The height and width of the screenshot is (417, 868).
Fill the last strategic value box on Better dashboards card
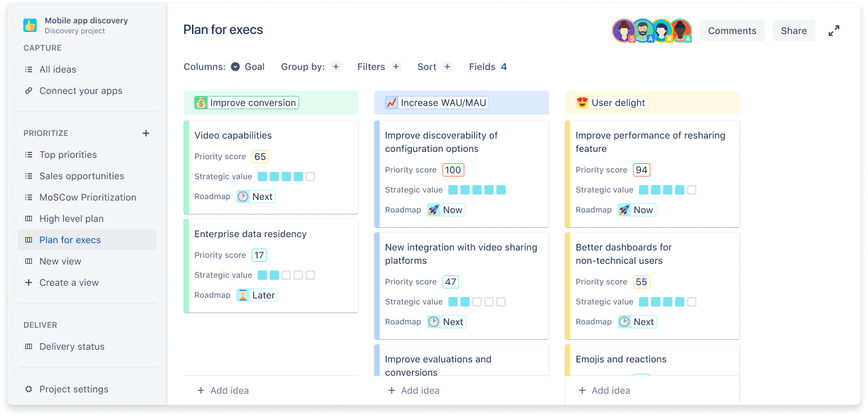pos(691,301)
